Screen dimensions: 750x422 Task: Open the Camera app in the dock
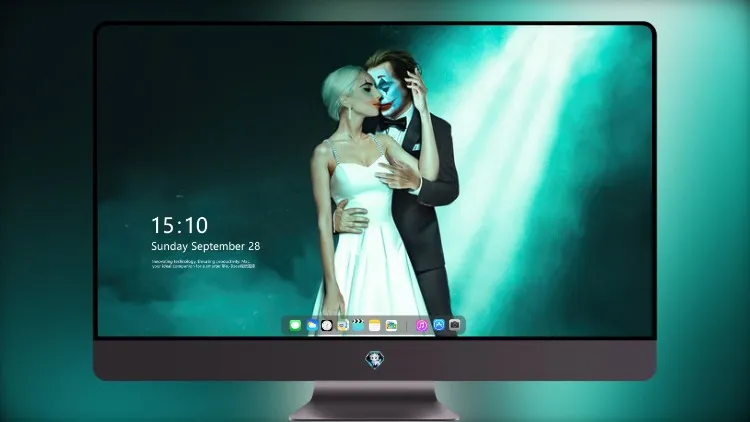454,325
